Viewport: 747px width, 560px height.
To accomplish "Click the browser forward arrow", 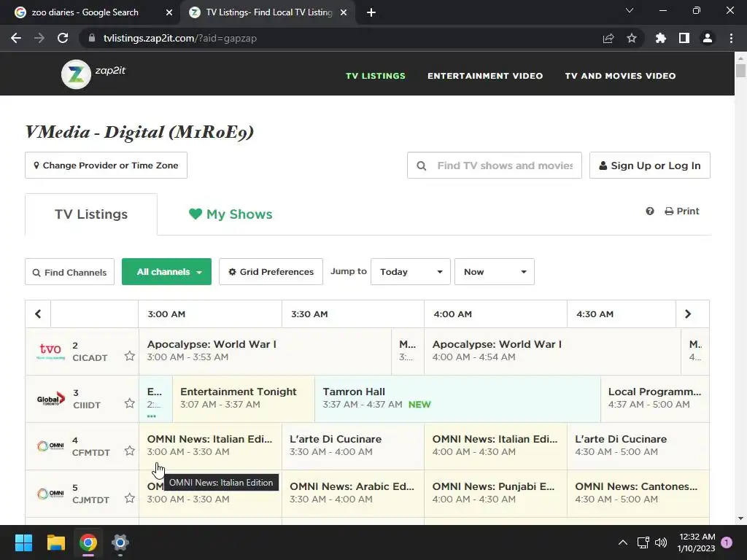I will pyautogui.click(x=39, y=38).
